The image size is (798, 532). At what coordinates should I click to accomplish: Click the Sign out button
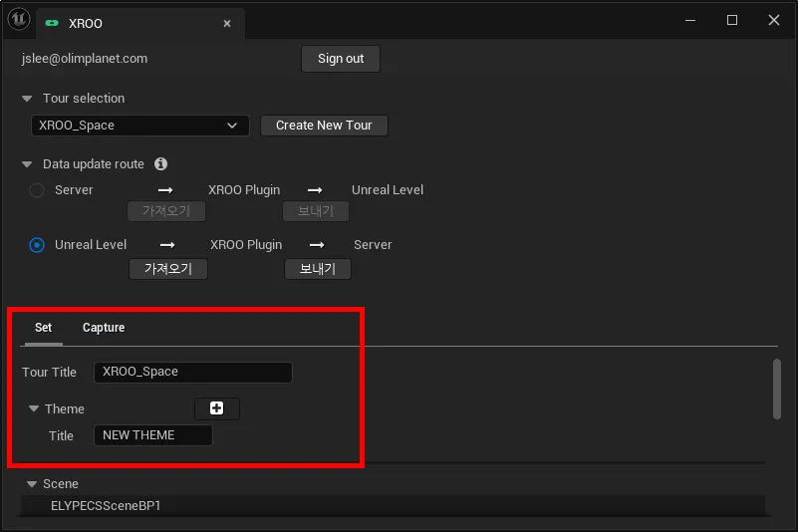tap(341, 59)
